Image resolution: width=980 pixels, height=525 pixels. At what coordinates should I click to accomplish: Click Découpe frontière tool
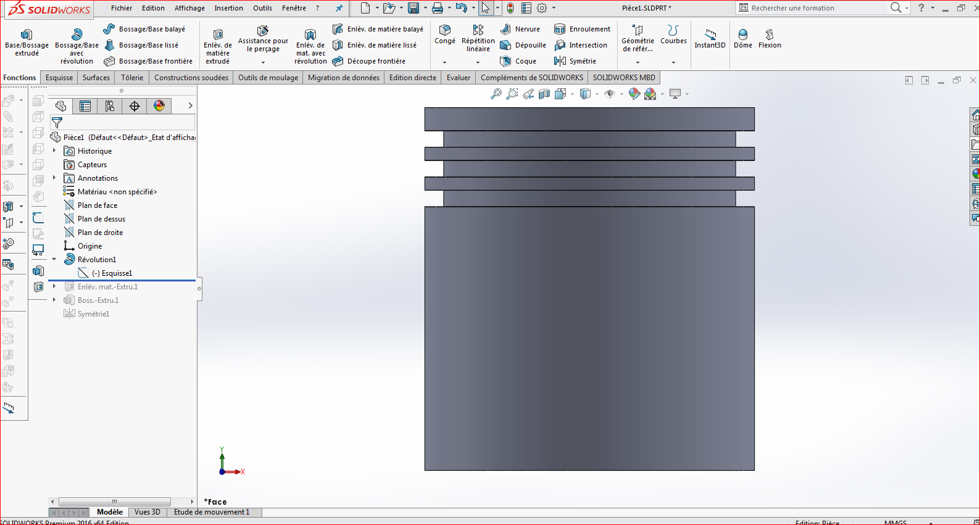coord(369,61)
